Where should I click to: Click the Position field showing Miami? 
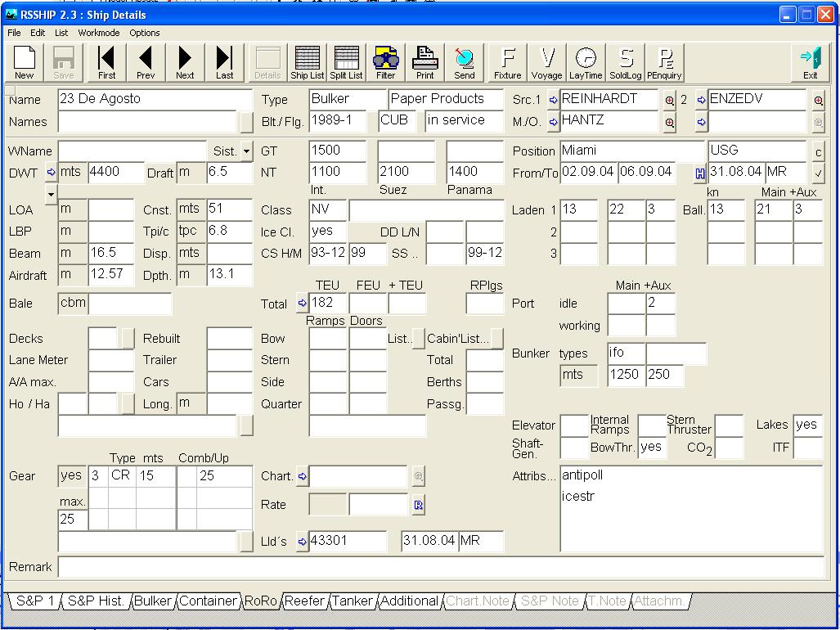coord(633,151)
